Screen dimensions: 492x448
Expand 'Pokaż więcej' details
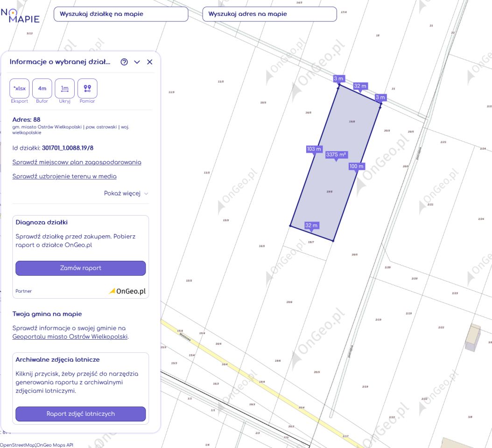(126, 193)
